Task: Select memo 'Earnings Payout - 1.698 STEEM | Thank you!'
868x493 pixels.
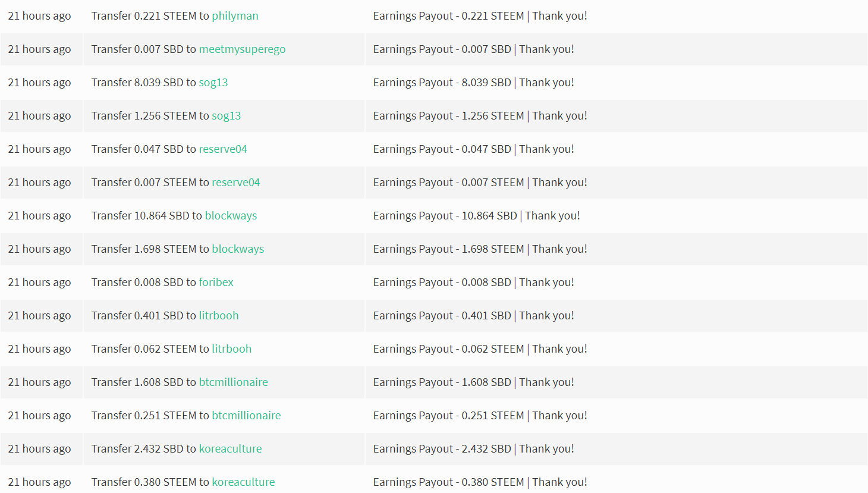Action: 480,249
